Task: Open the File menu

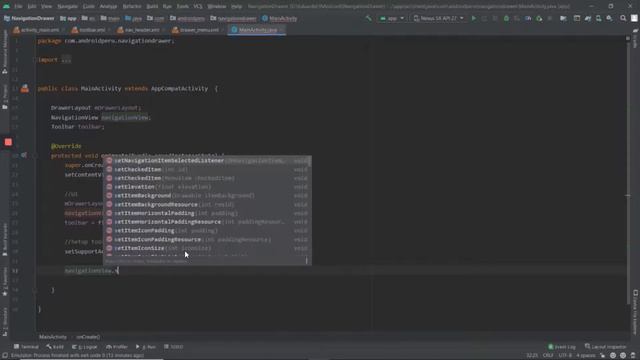Action: (x=18, y=7)
